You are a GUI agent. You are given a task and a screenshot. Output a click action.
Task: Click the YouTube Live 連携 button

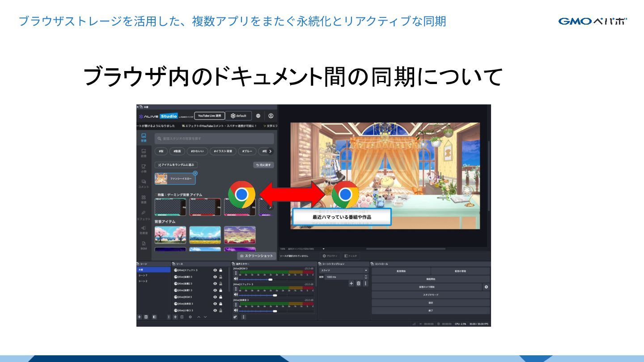tap(210, 116)
